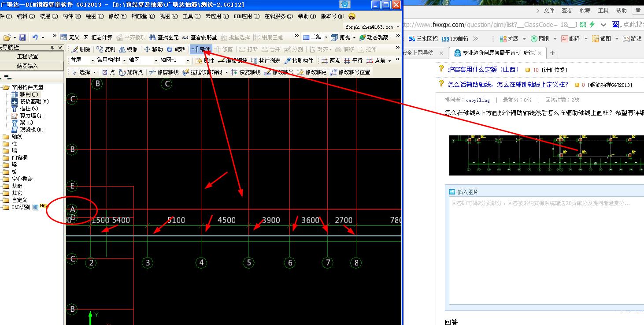Choose the 平行 (parallel) auxiliary axis tool

353,60
